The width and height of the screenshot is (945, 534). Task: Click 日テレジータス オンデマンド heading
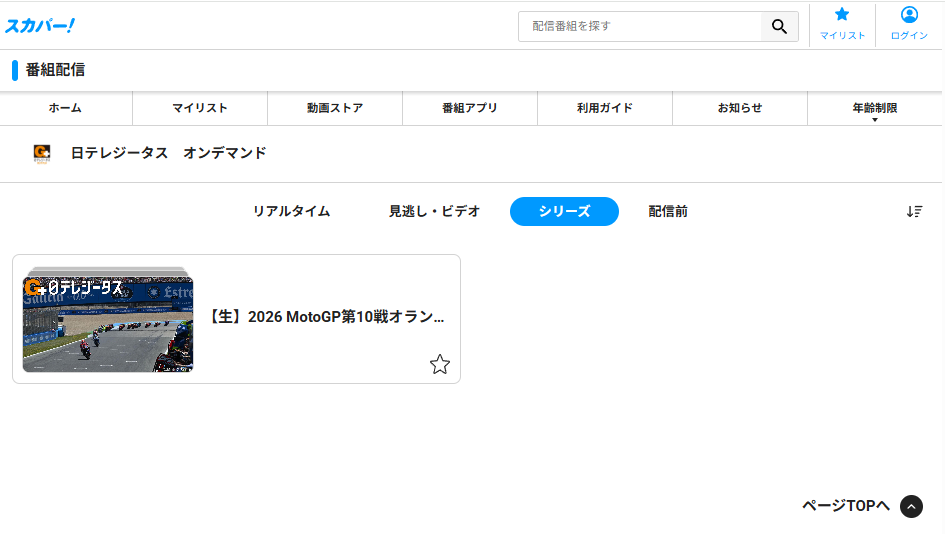coord(169,153)
